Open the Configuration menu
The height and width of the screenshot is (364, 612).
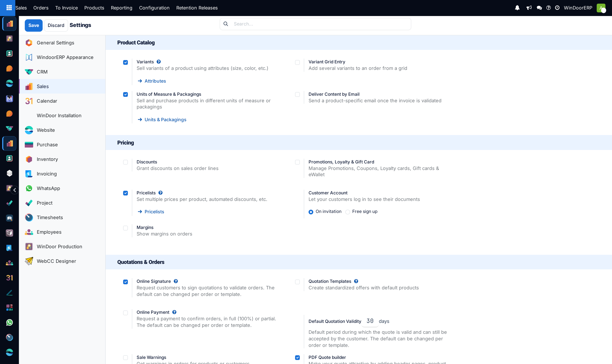coord(154,8)
